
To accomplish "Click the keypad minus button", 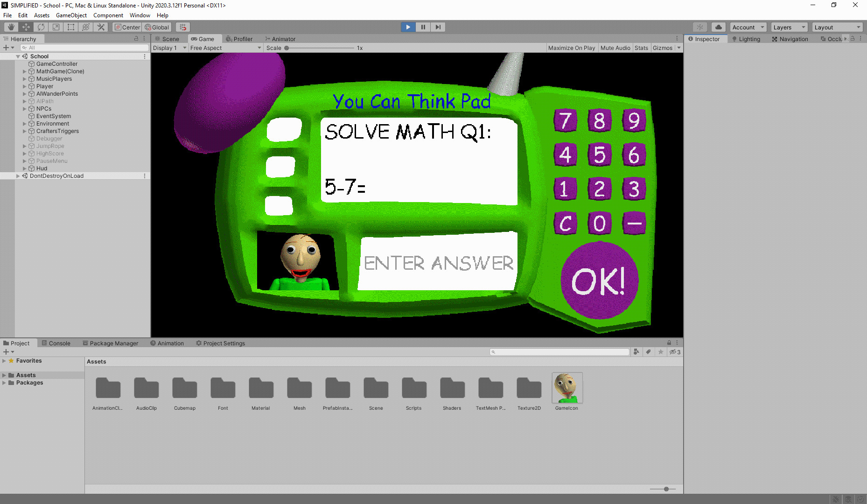I will (x=634, y=224).
